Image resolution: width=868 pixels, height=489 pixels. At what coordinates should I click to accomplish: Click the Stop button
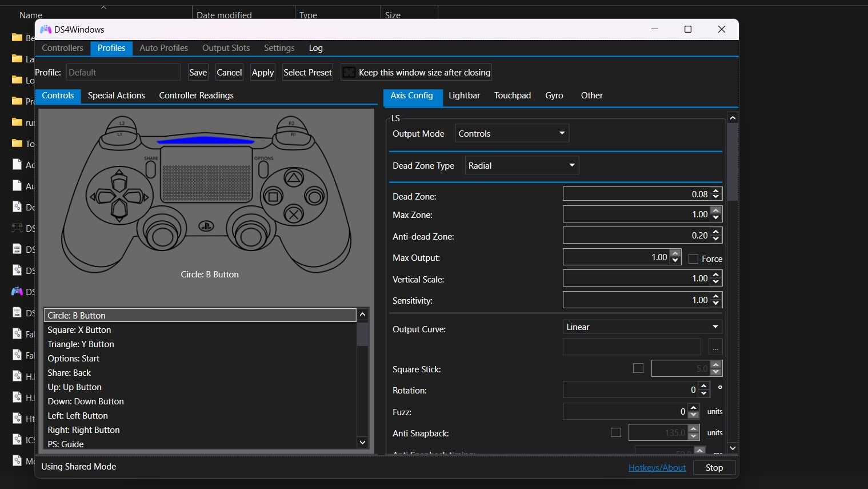[714, 467]
